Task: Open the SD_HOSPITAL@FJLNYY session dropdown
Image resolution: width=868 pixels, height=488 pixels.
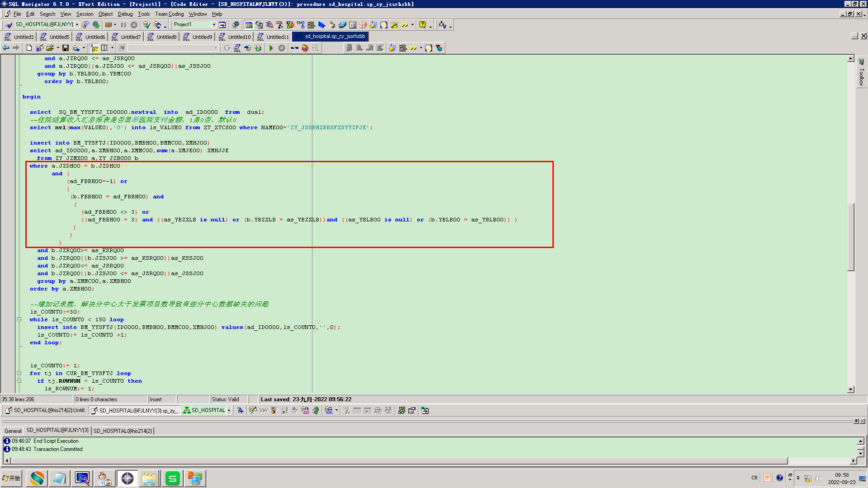Action: point(77,25)
